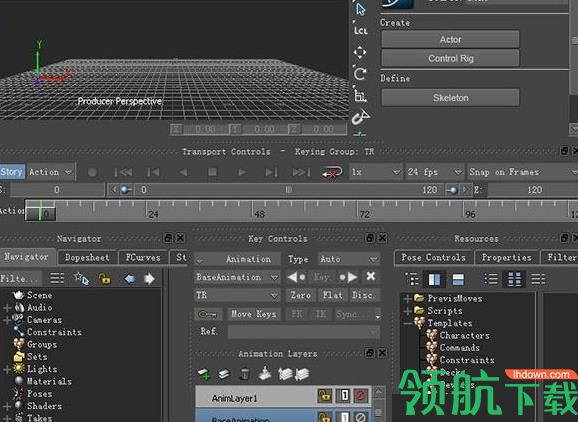This screenshot has height=422, width=578.
Task: Switch to the Pose Controls tab
Action: pyautogui.click(x=433, y=257)
